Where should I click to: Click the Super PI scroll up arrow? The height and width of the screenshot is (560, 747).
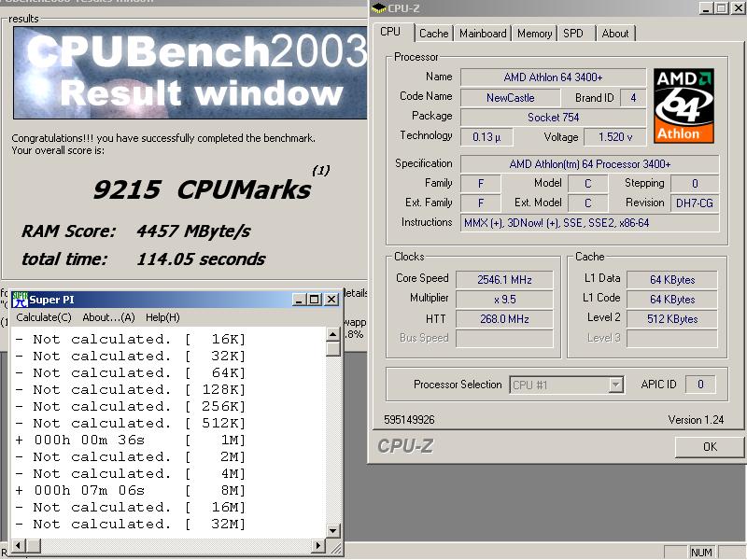333,334
